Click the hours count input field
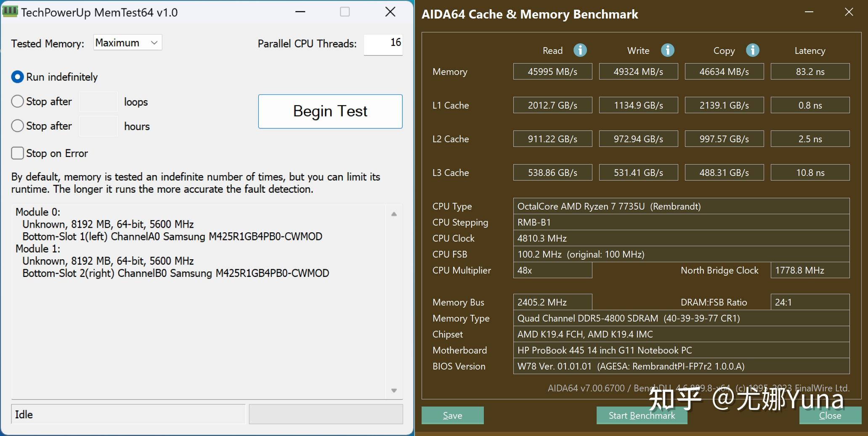 pos(98,126)
